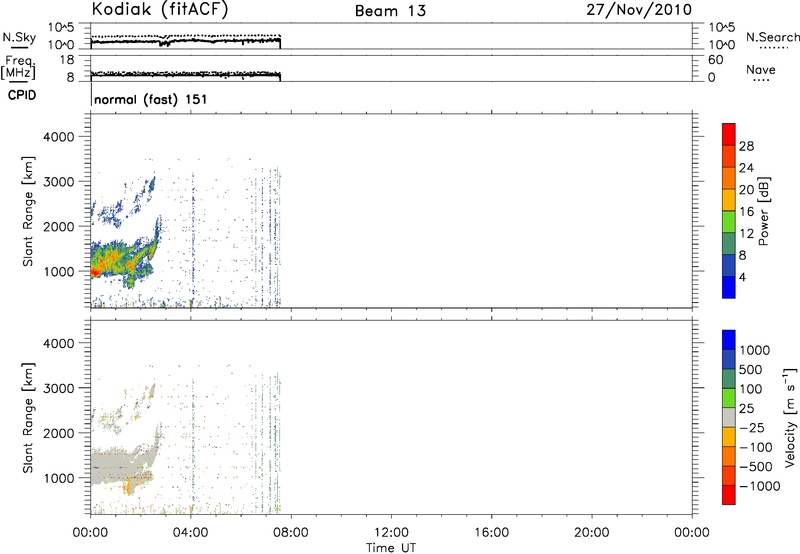Click the 'N.Search' legend label
The image size is (800, 554).
click(773, 37)
